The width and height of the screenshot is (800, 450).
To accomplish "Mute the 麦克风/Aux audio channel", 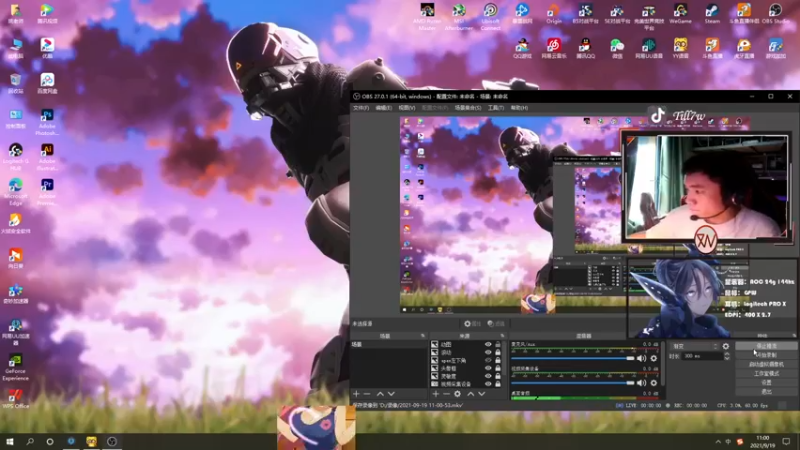I will pos(641,359).
